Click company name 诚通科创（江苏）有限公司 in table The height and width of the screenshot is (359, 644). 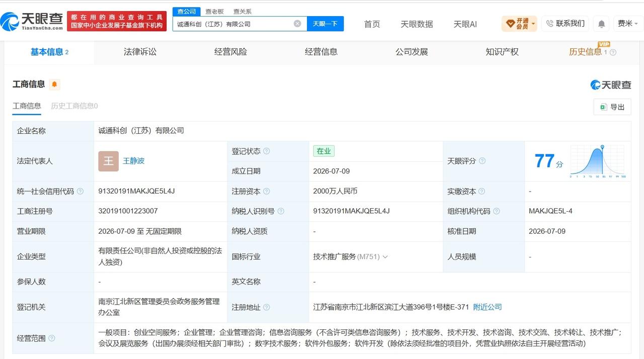click(x=141, y=131)
